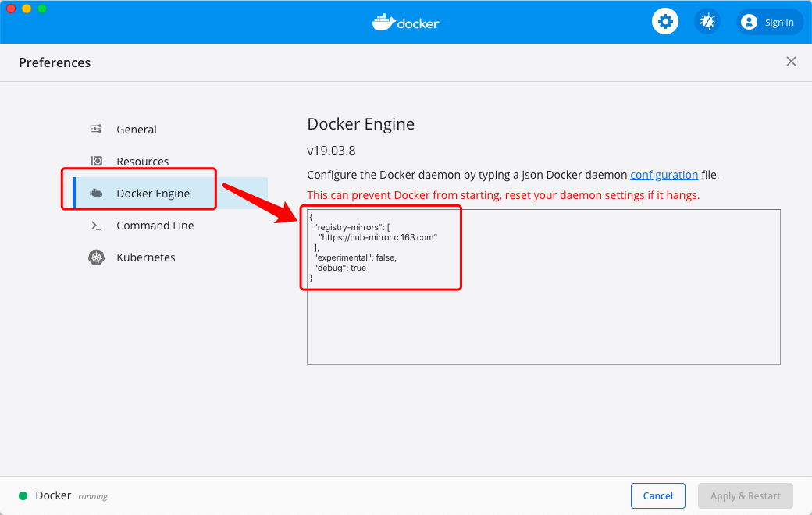
Task: Switch to the Kubernetes tab
Action: tap(145, 257)
